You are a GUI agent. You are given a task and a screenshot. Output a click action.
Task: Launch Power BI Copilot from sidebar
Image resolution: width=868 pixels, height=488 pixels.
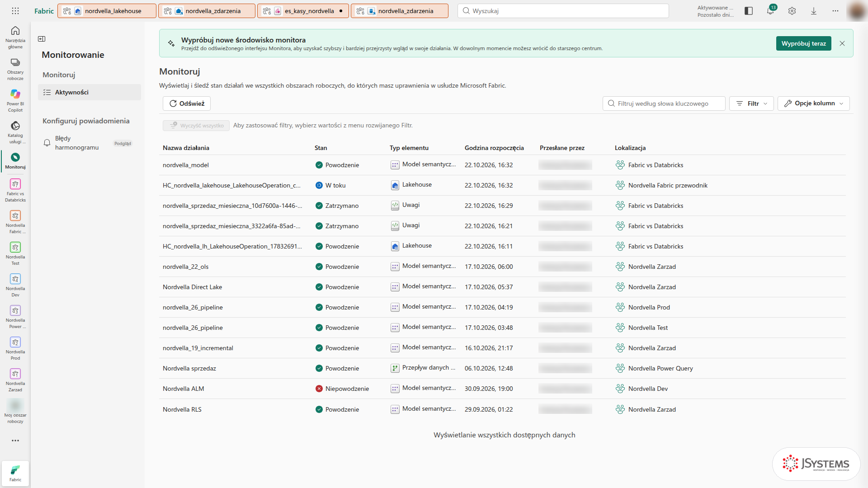15,100
